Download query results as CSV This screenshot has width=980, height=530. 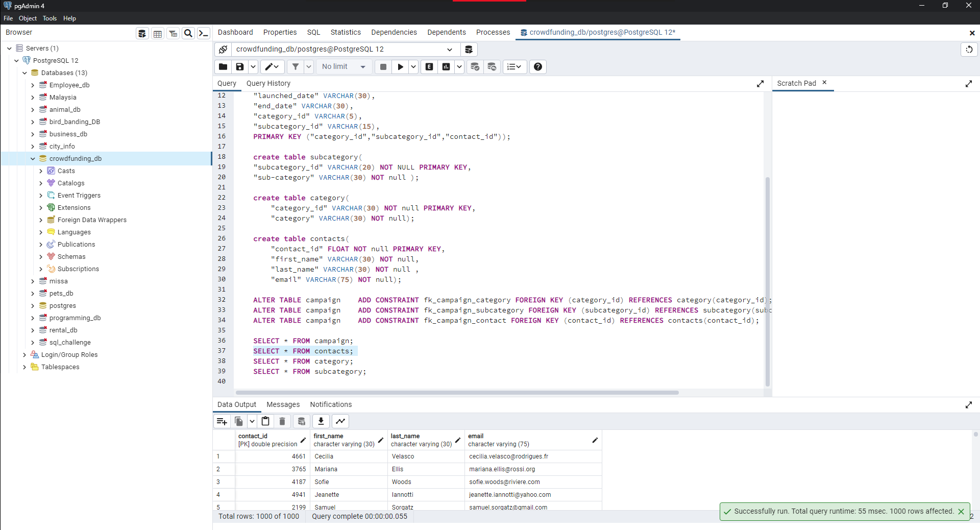coord(321,421)
